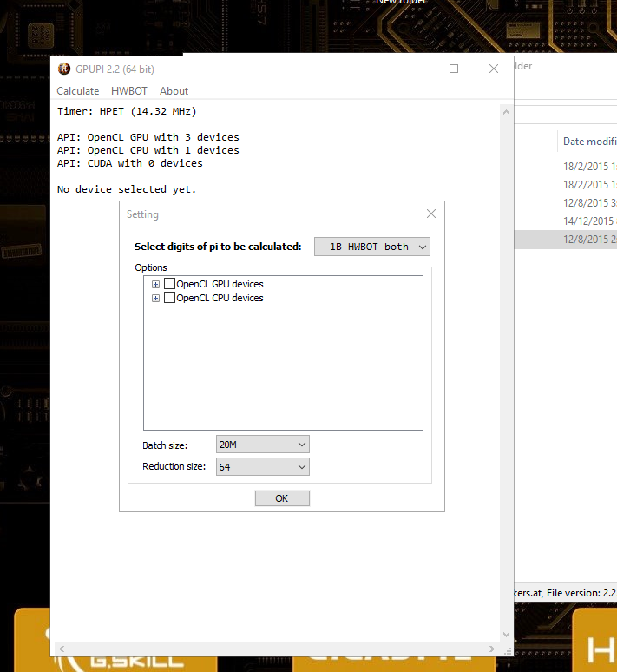The height and width of the screenshot is (672, 617).
Task: Click 'API: OpenCL CPU with 1 devices' line
Action: tap(148, 150)
